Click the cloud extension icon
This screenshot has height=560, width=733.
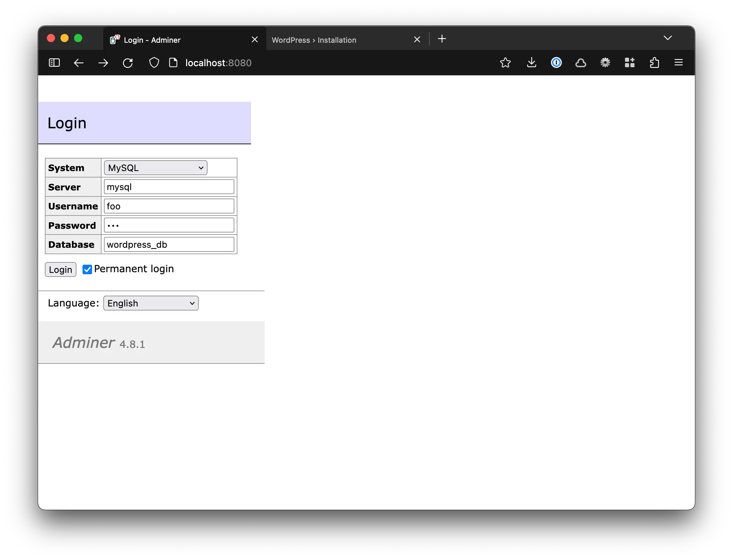coord(581,63)
